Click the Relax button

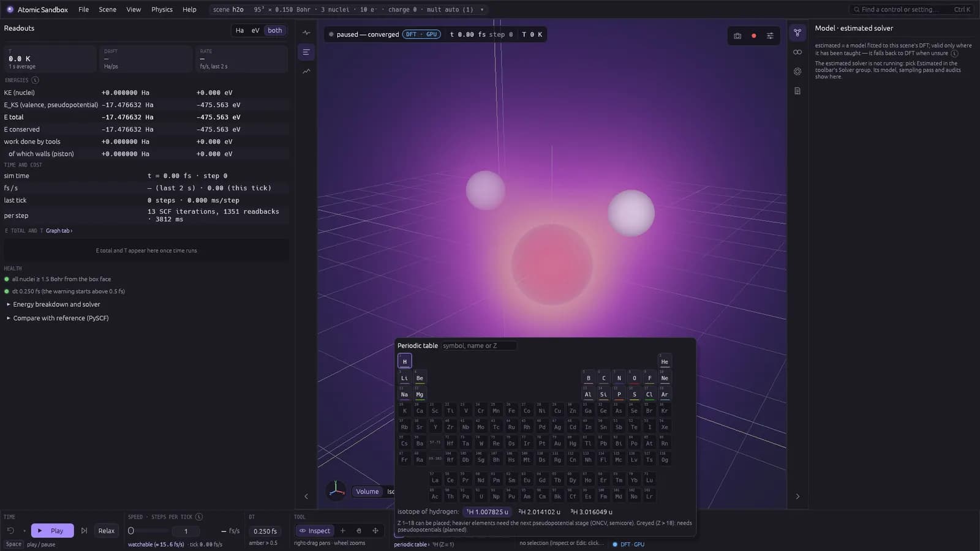pos(107,531)
